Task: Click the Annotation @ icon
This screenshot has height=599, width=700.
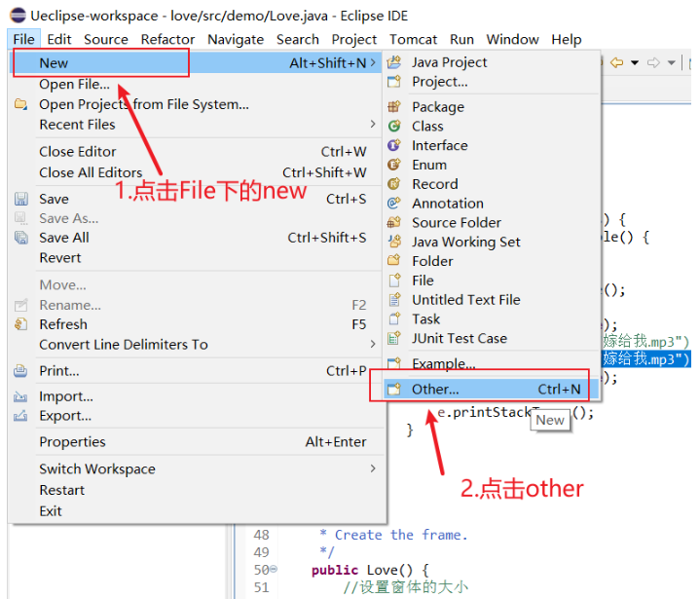Action: click(393, 203)
